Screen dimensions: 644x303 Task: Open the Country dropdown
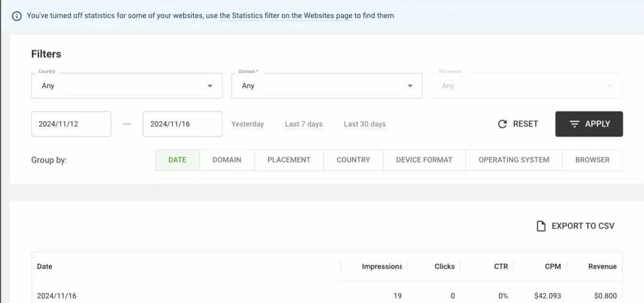[x=127, y=85]
